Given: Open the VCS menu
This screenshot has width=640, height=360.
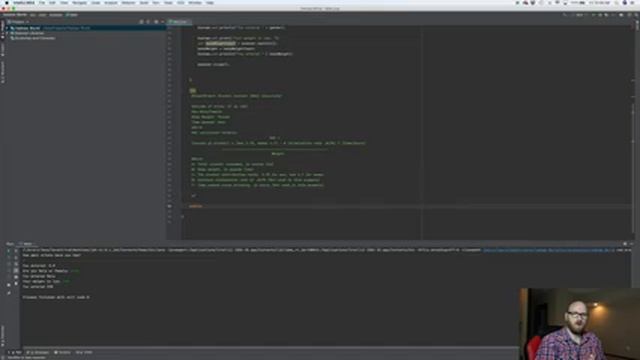Looking at the screenshot, I should point(180,2).
